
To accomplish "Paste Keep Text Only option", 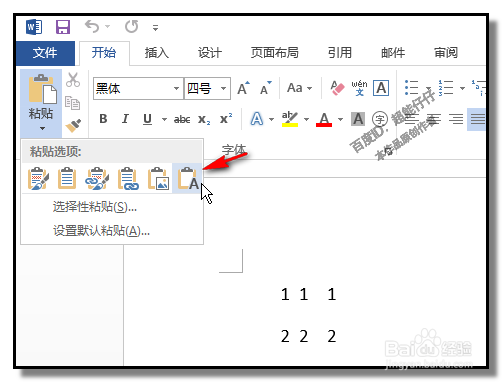I will click(x=187, y=178).
